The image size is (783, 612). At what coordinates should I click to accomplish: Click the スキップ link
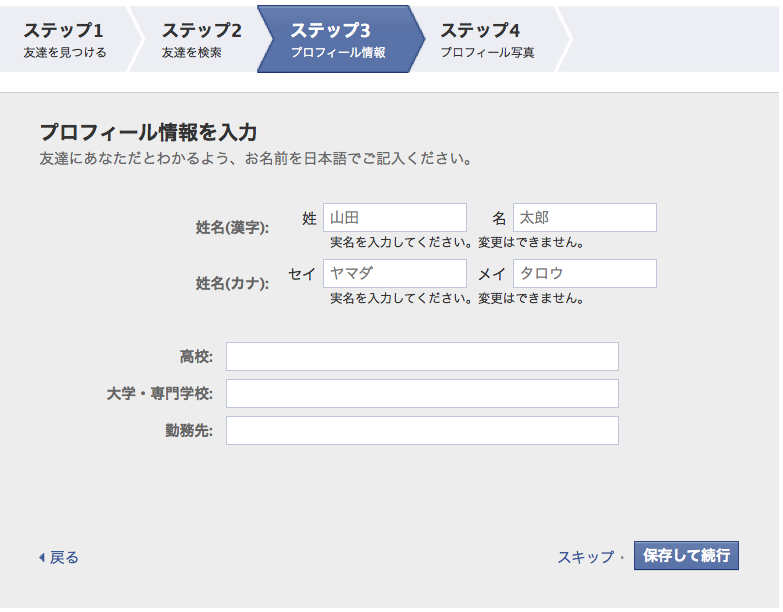(586, 557)
